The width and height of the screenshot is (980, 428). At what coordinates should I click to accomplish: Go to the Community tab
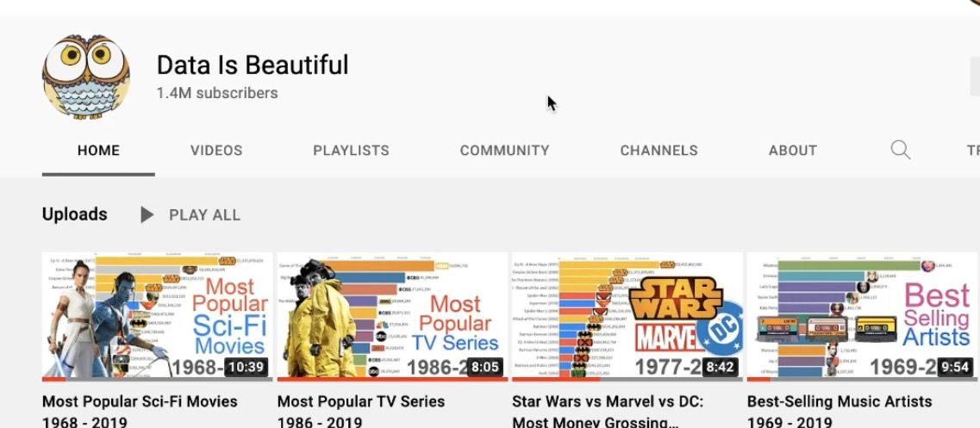click(x=504, y=151)
